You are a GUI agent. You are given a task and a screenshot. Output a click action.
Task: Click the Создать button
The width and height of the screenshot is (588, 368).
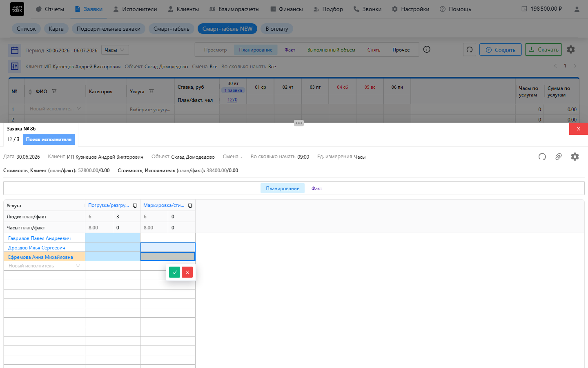[501, 50]
